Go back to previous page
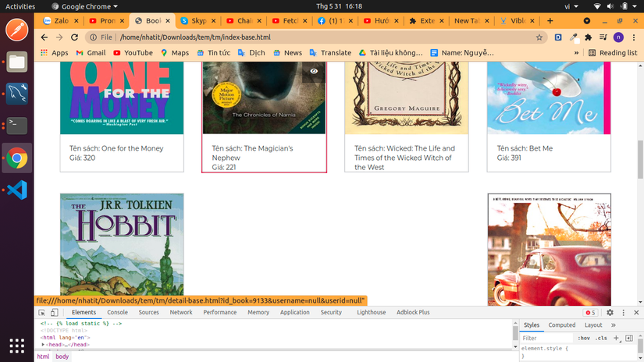The height and width of the screenshot is (362, 644). [44, 37]
